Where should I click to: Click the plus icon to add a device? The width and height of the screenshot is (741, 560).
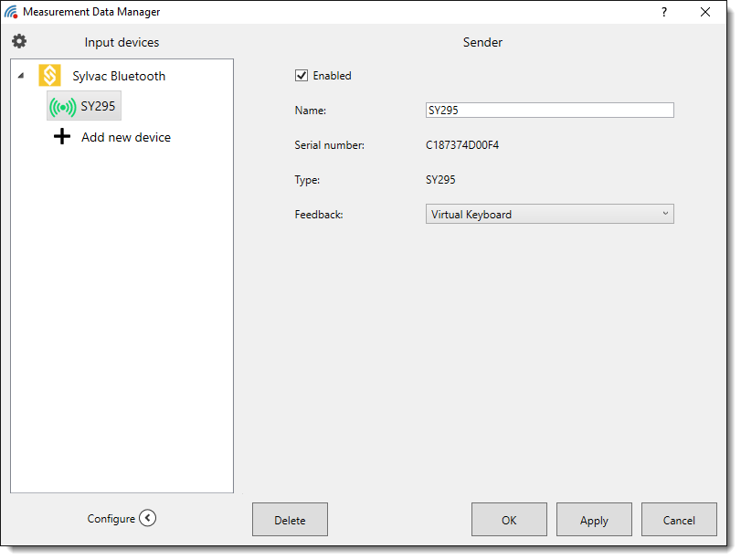pos(62,138)
